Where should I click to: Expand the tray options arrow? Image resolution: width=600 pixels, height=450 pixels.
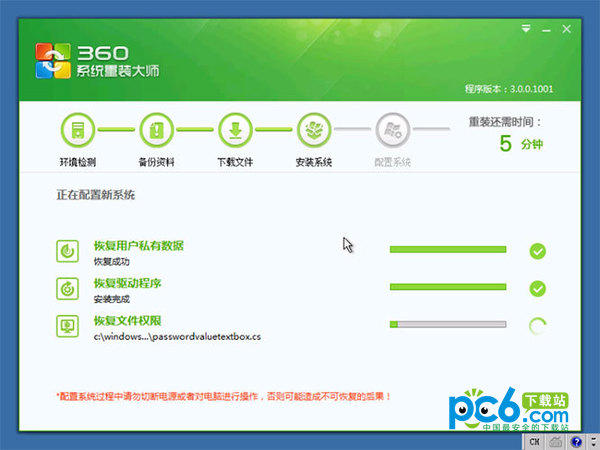click(593, 442)
